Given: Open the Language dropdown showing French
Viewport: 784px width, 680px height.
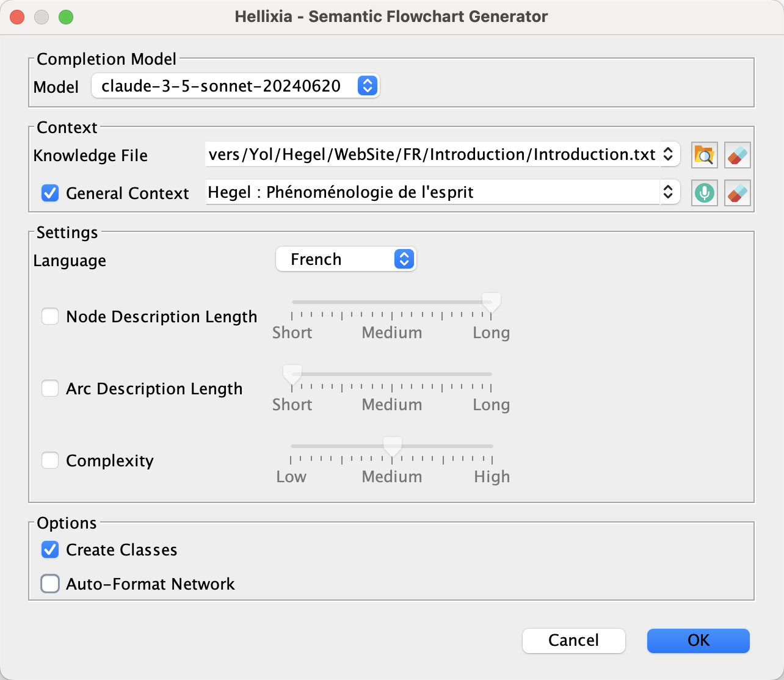Looking at the screenshot, I should 346,259.
